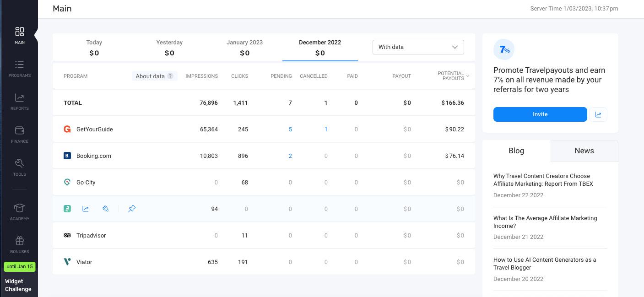644x297 pixels.
Task: Open GetYourGuide pending count 5
Action: [290, 130]
